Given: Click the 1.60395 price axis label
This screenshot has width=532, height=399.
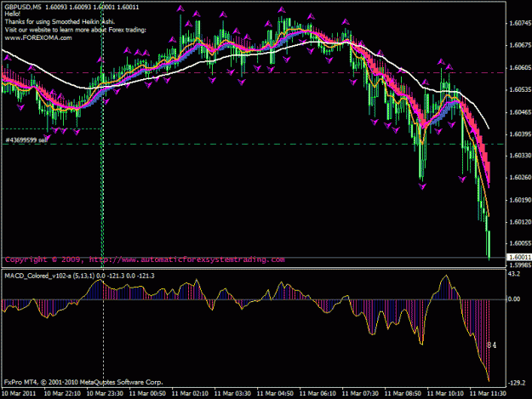Looking at the screenshot, I should point(520,134).
